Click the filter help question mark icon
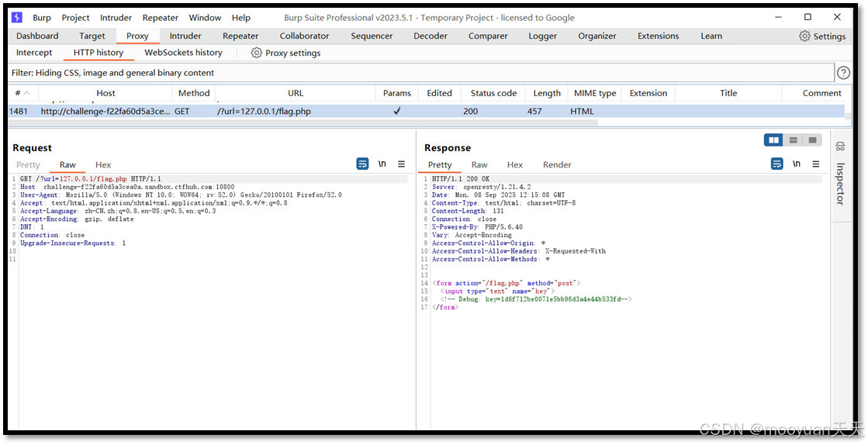The image size is (868, 445). (x=843, y=73)
